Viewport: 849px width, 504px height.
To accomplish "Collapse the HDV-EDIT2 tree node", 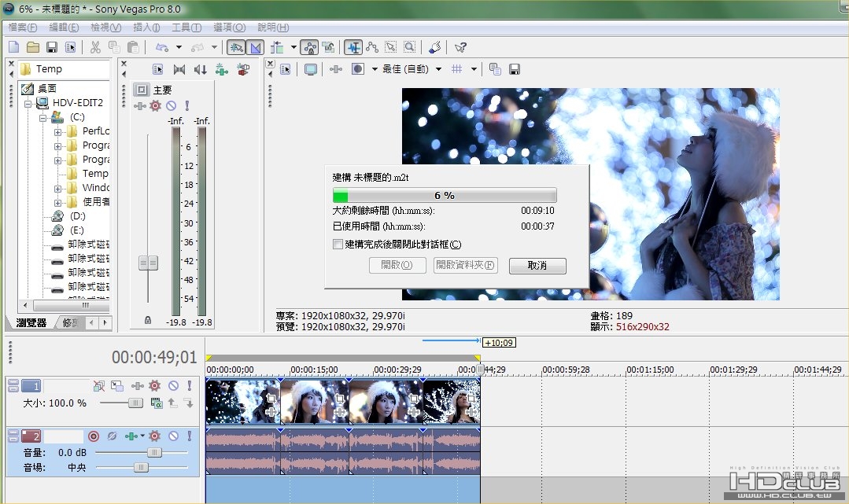I will point(28,103).
